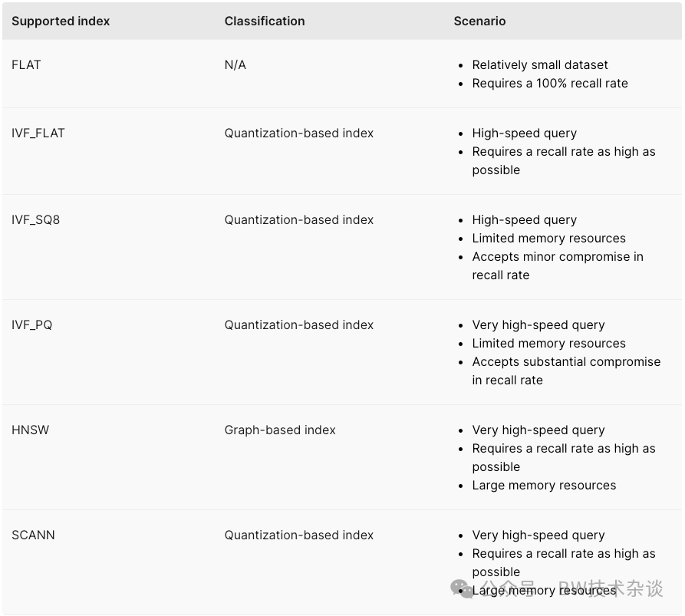685x616 pixels.
Task: Click the HNSW index name
Action: [x=31, y=430]
